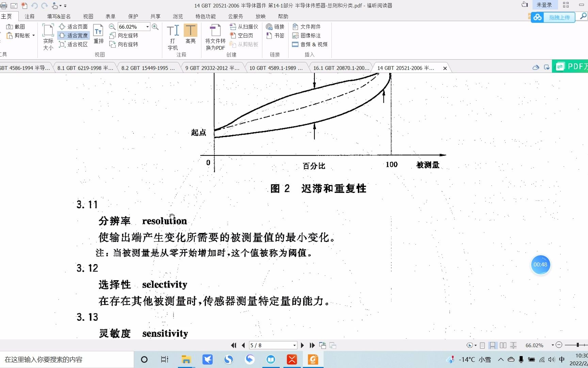Viewport: 588px width, 368px height.
Task: Open the 66.02% zoom level dropdown
Action: [147, 26]
